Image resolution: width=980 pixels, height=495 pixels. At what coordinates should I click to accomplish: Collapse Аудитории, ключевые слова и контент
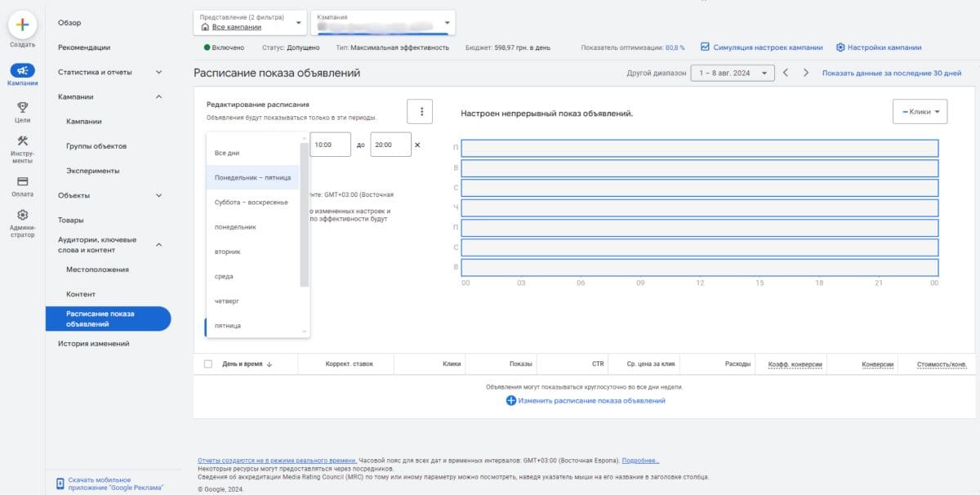[158, 244]
